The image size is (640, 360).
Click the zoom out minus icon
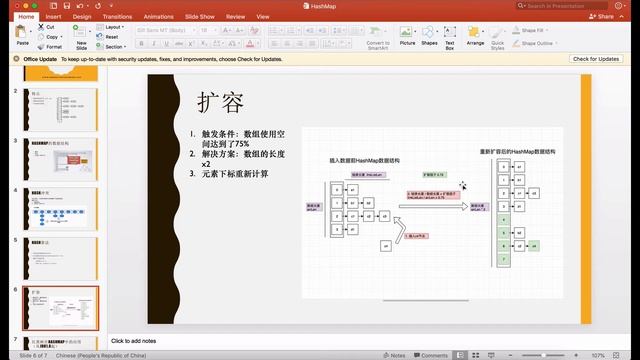(x=510, y=356)
